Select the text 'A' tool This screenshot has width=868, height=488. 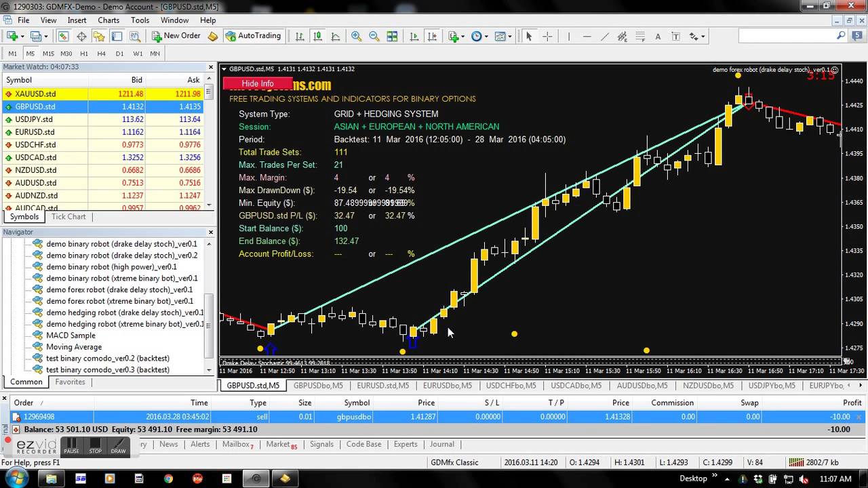(658, 36)
